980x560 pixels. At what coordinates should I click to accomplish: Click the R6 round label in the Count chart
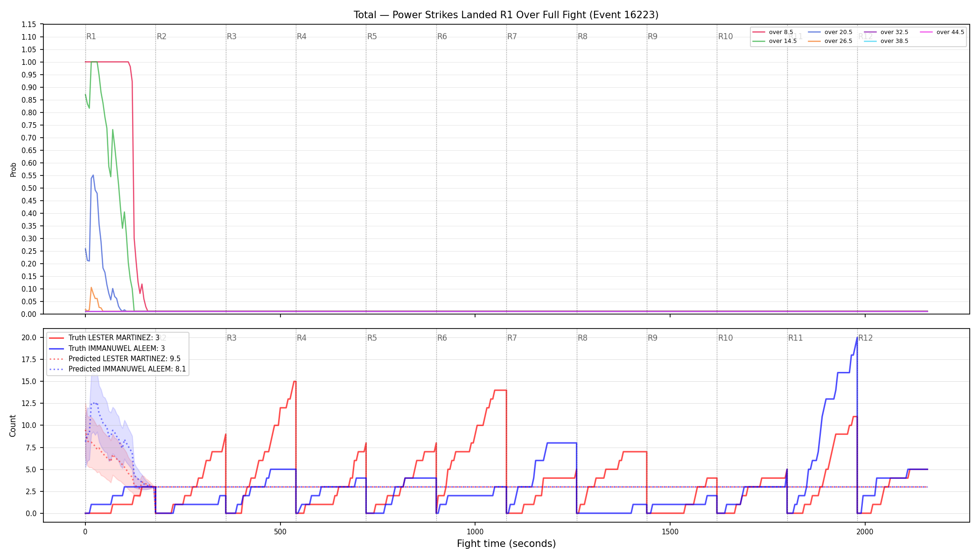(442, 338)
